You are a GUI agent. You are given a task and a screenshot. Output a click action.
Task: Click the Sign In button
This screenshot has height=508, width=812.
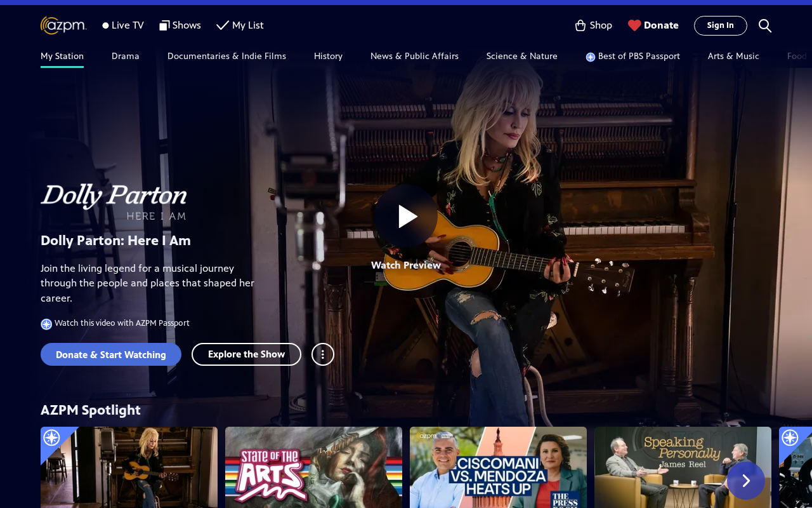721,25
